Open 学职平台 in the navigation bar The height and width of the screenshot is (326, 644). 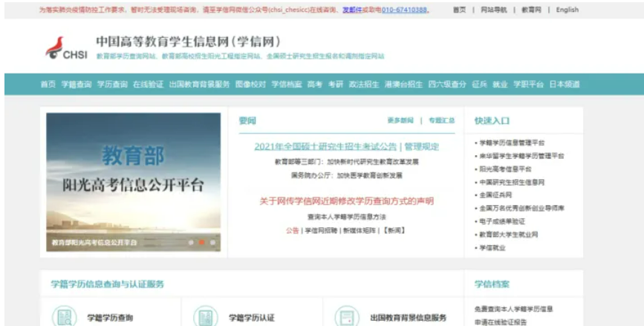click(528, 84)
